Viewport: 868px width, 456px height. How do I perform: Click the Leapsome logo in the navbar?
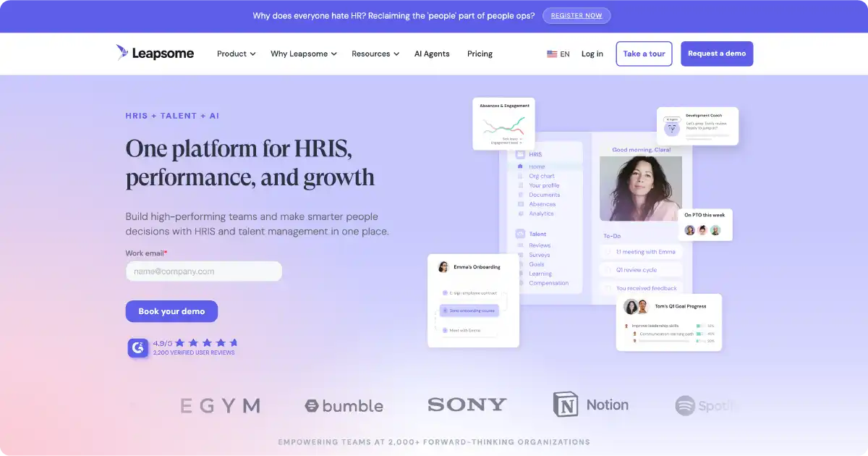pos(155,53)
